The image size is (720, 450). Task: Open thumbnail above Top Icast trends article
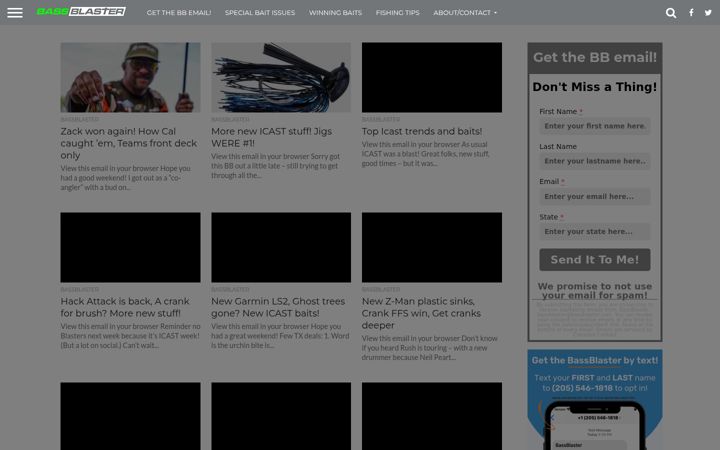pyautogui.click(x=432, y=77)
